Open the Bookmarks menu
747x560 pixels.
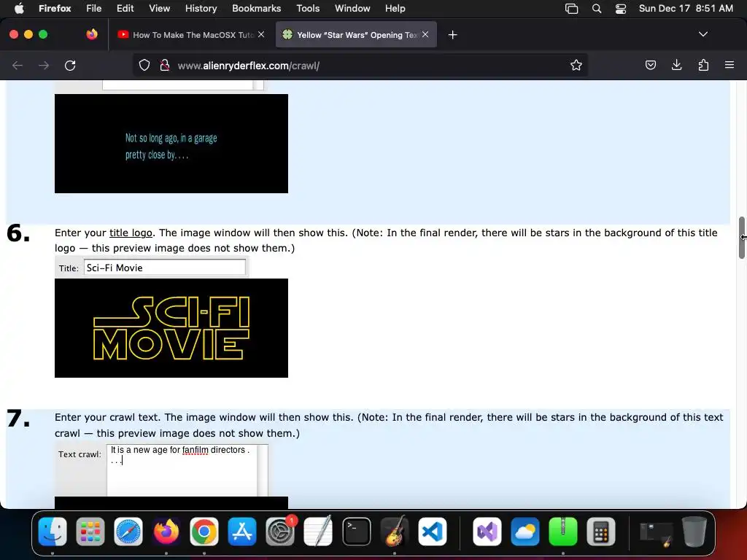coord(256,8)
